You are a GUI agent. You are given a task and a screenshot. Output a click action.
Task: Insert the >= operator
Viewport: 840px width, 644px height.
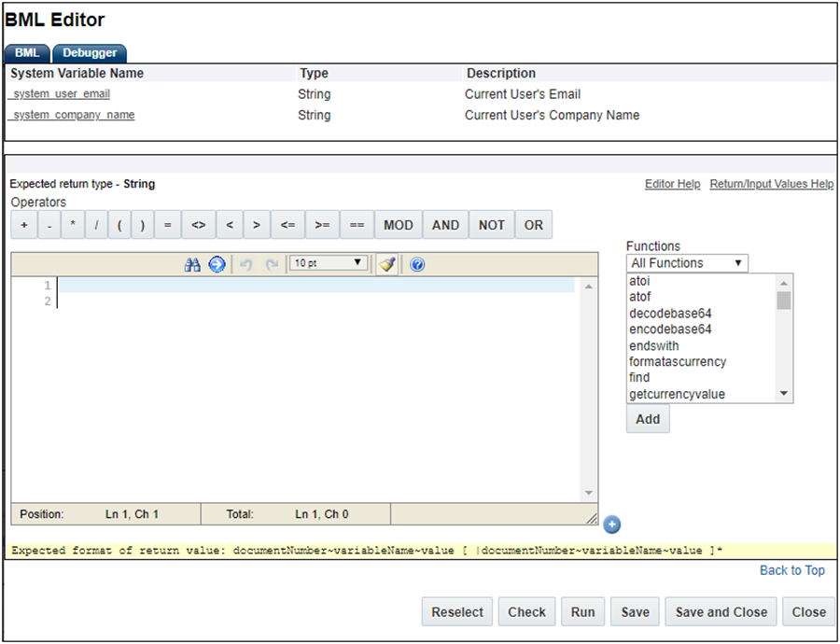click(x=322, y=225)
